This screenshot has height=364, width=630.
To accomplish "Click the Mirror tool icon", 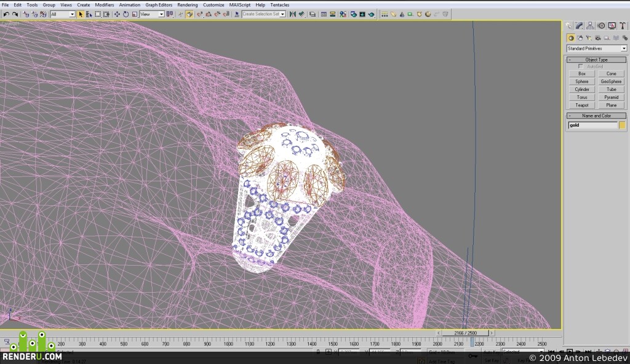I will pyautogui.click(x=292, y=14).
